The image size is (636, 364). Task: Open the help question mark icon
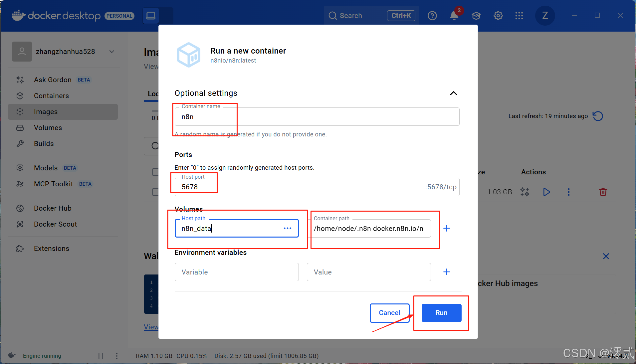point(432,16)
